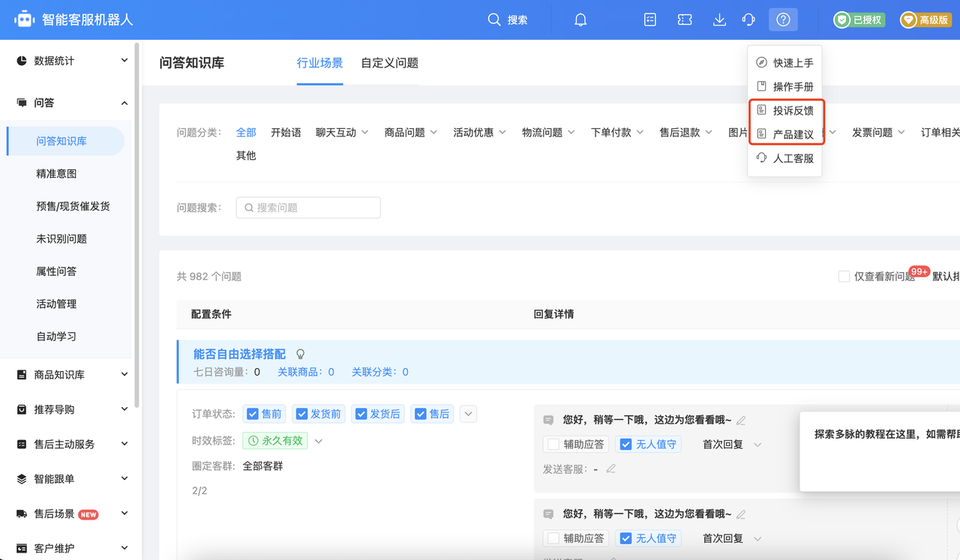Click the robot logo in header
The width and height of the screenshot is (960, 560).
(x=25, y=19)
